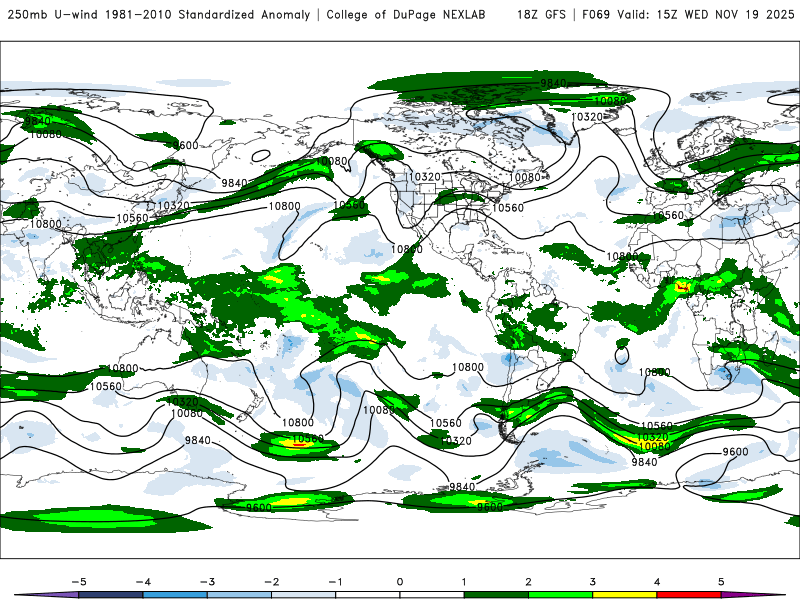The image size is (800, 600).
Task: Click the "-3" colorbar tick label
Action: 207,582
